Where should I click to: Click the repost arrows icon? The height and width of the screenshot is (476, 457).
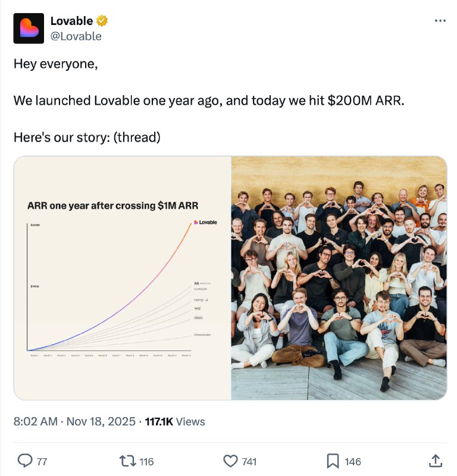pyautogui.click(x=127, y=461)
